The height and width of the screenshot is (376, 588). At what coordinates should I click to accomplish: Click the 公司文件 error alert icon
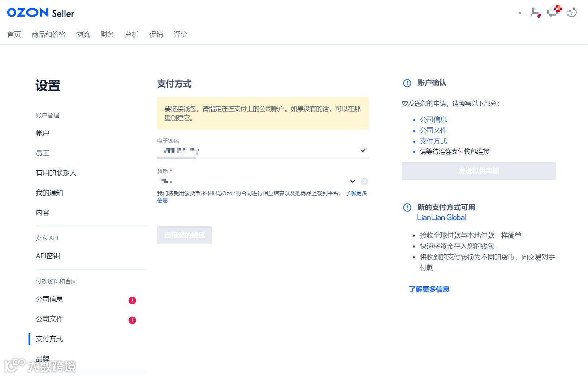133,320
